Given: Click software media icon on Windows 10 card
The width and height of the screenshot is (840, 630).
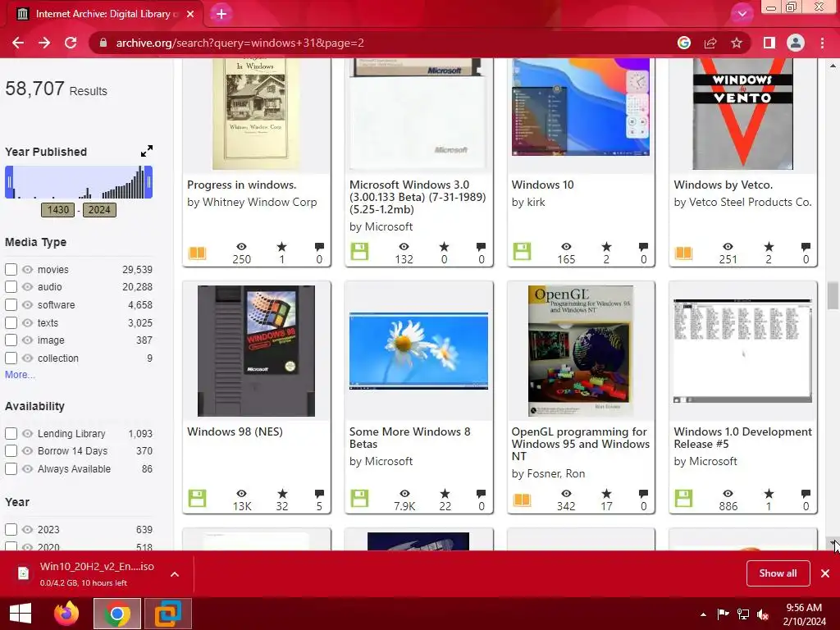Looking at the screenshot, I should [522, 251].
